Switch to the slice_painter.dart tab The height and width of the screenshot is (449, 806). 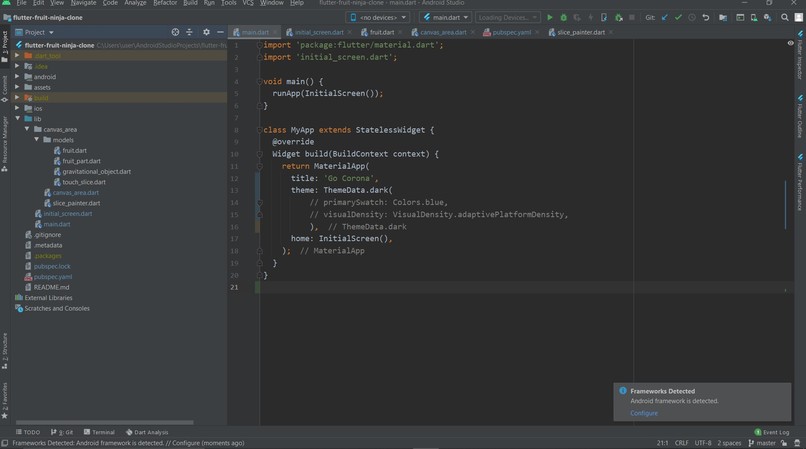(x=581, y=32)
